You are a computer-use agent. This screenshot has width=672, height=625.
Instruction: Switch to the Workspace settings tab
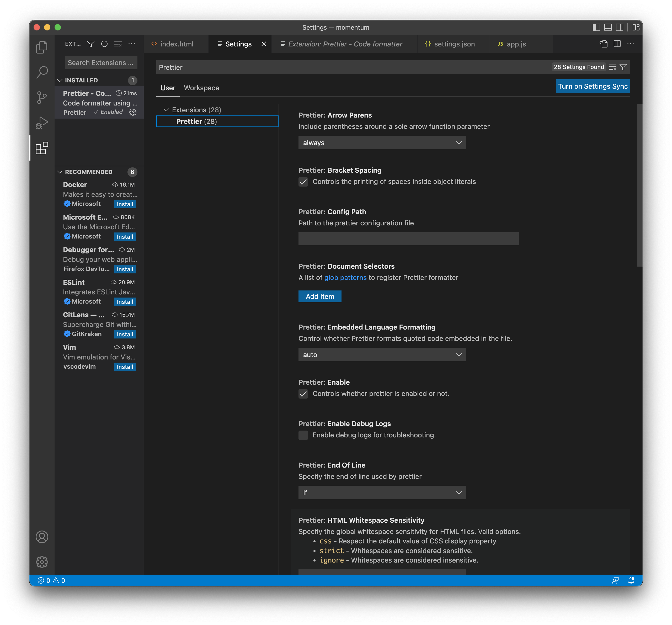(201, 88)
